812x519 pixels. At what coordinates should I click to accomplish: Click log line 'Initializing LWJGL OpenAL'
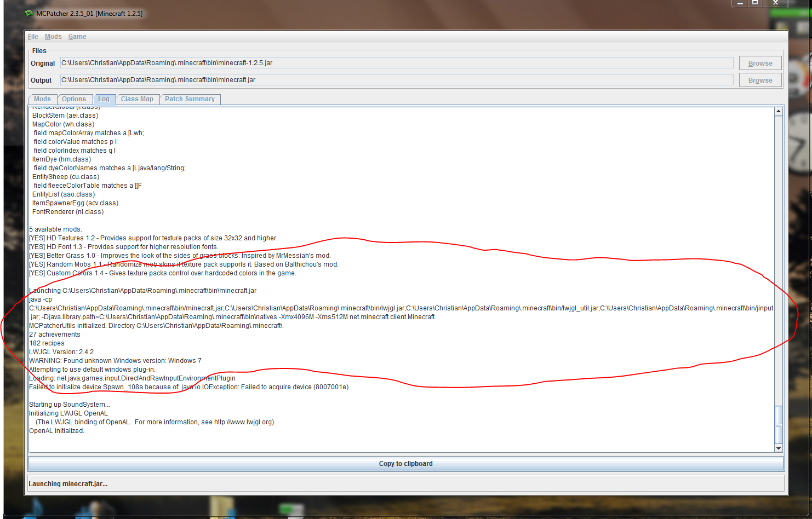(68, 413)
